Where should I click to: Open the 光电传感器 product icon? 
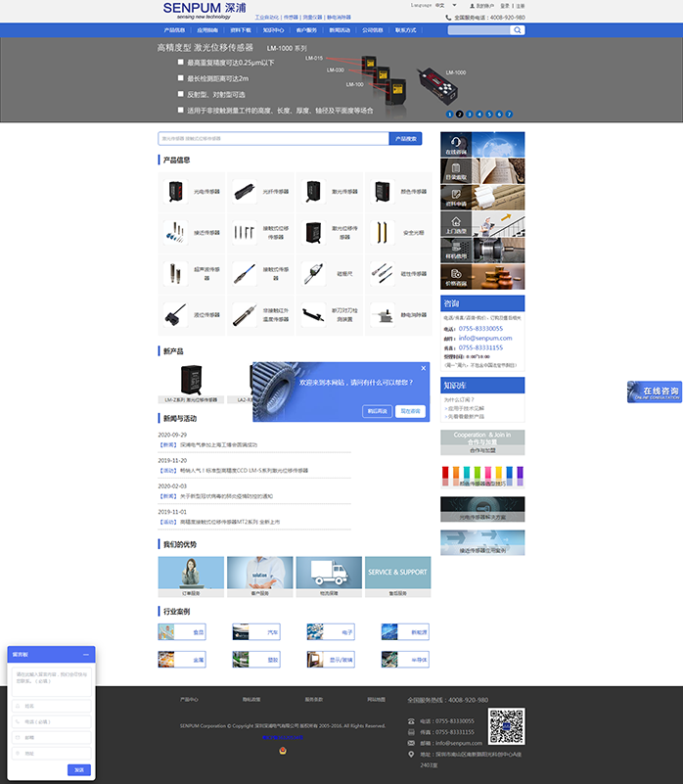[176, 192]
